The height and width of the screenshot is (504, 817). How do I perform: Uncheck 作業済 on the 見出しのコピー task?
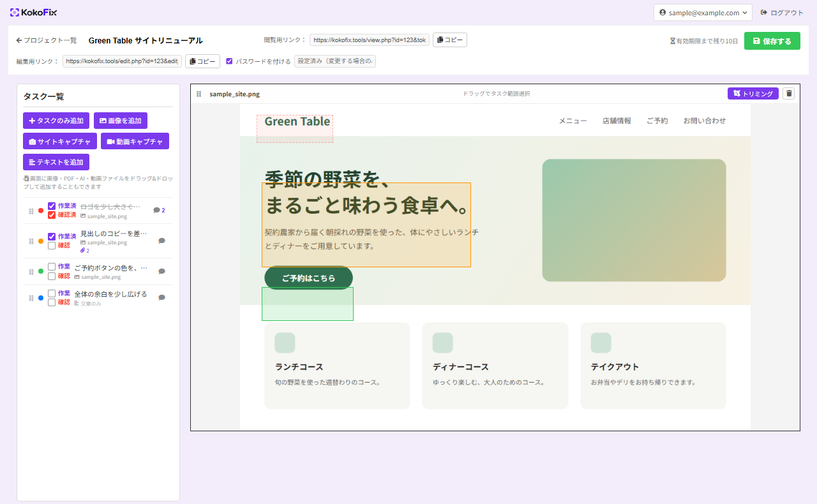pyautogui.click(x=52, y=237)
